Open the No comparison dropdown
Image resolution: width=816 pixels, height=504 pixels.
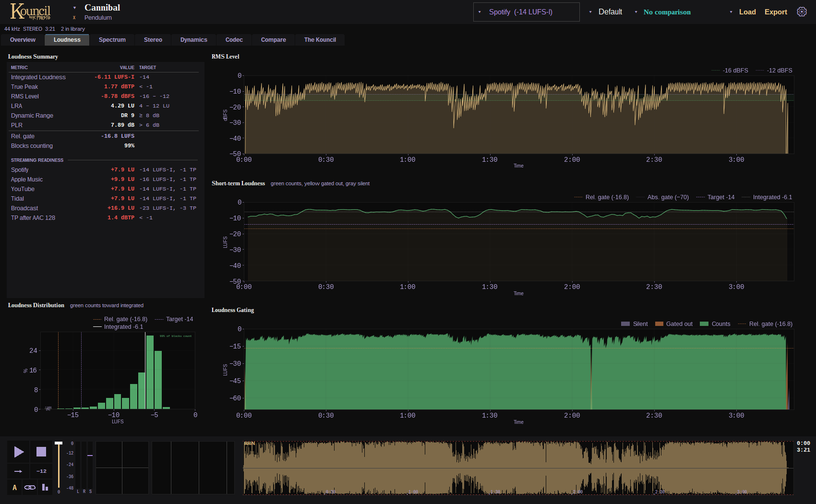coord(663,12)
